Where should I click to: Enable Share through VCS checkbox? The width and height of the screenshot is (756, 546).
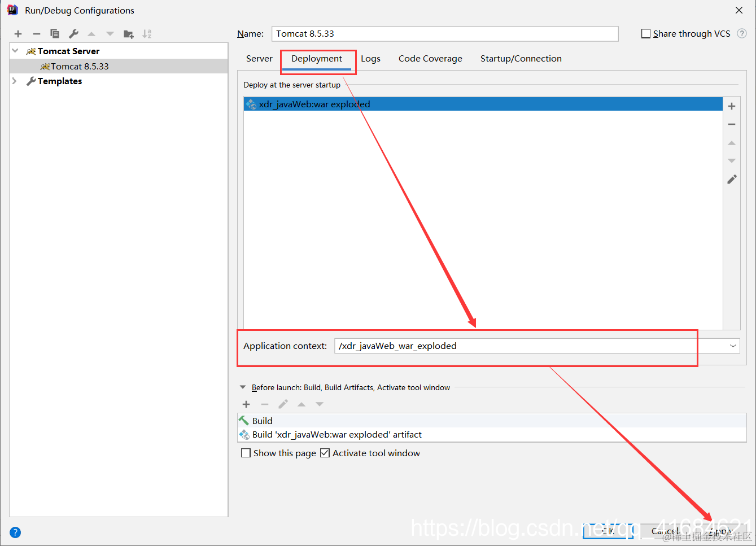(646, 34)
